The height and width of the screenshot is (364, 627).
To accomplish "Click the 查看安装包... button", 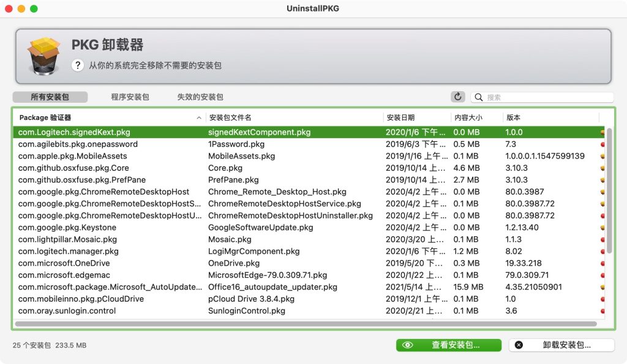I will 449,345.
